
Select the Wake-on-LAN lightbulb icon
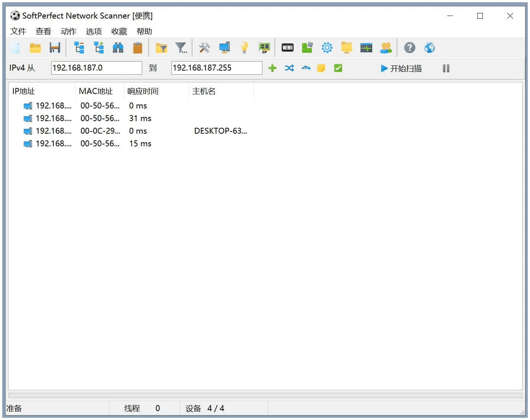pos(244,48)
